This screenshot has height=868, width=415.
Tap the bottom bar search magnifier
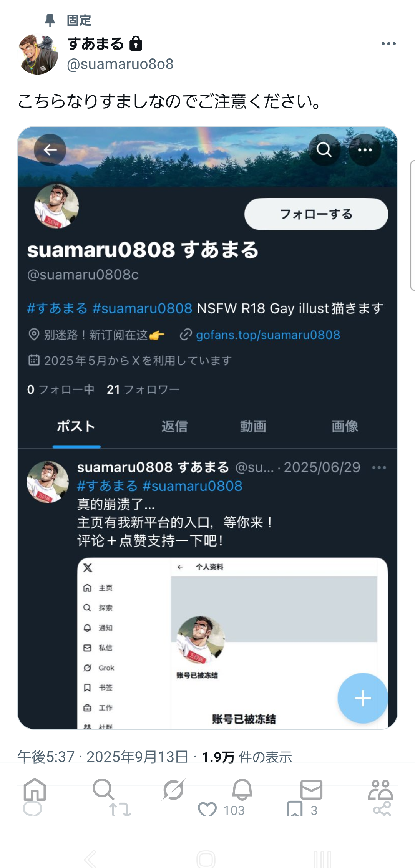point(103,790)
